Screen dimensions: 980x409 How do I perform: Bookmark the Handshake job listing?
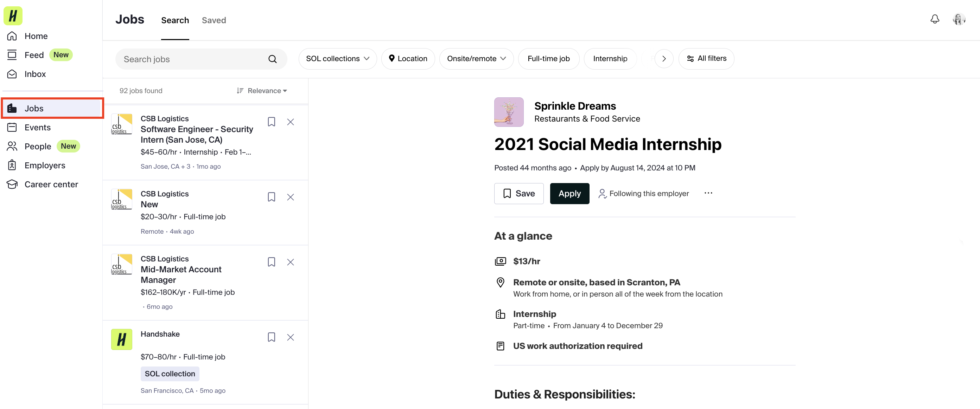click(271, 337)
